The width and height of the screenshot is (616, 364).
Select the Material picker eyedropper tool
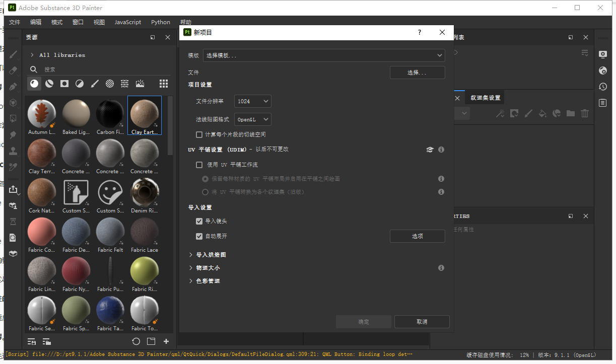(x=13, y=167)
